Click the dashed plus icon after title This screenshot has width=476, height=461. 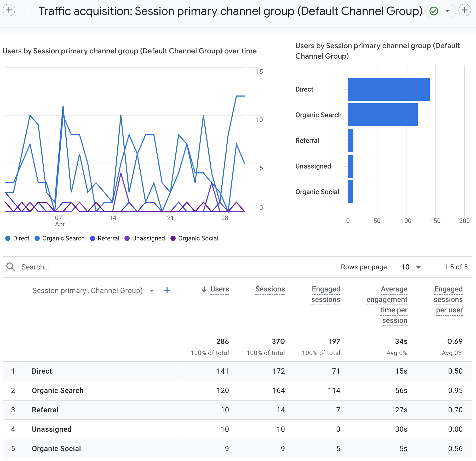point(464,10)
